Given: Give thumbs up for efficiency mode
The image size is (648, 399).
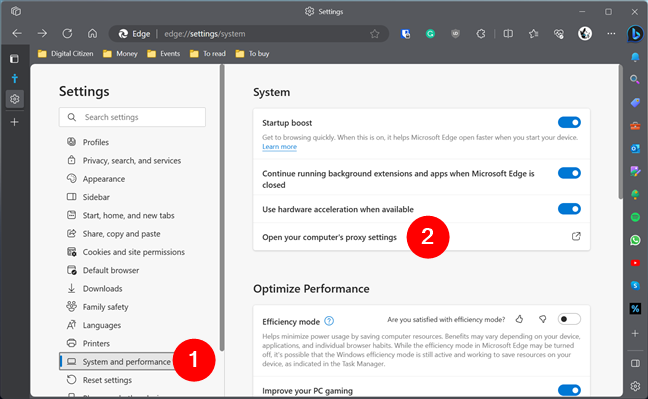Looking at the screenshot, I should pos(519,319).
